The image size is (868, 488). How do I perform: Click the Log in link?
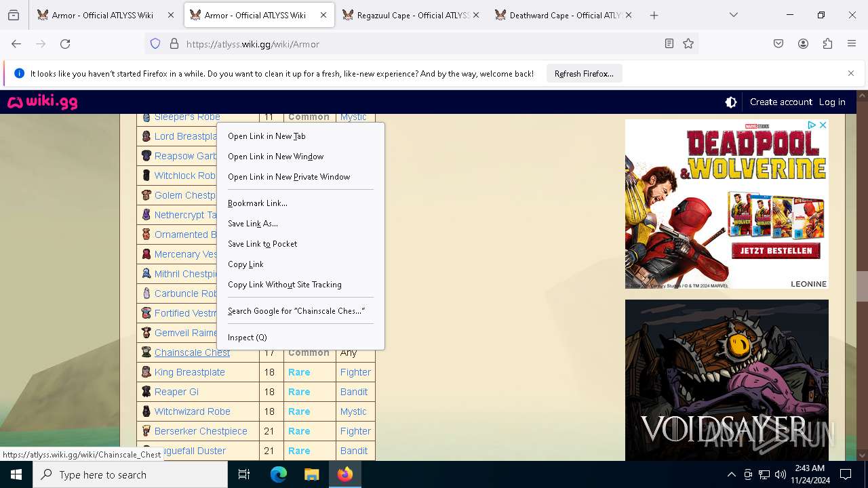pyautogui.click(x=832, y=102)
